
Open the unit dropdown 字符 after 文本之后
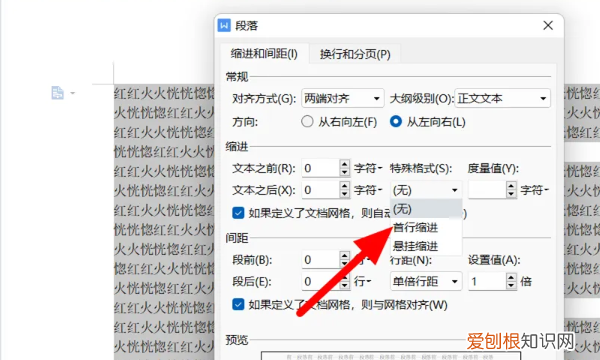[368, 190]
